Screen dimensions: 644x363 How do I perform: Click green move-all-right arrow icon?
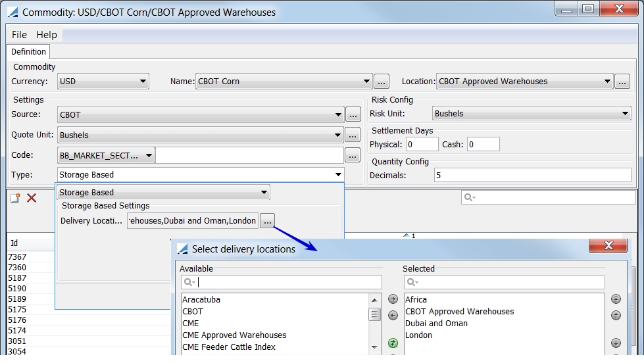tap(393, 343)
